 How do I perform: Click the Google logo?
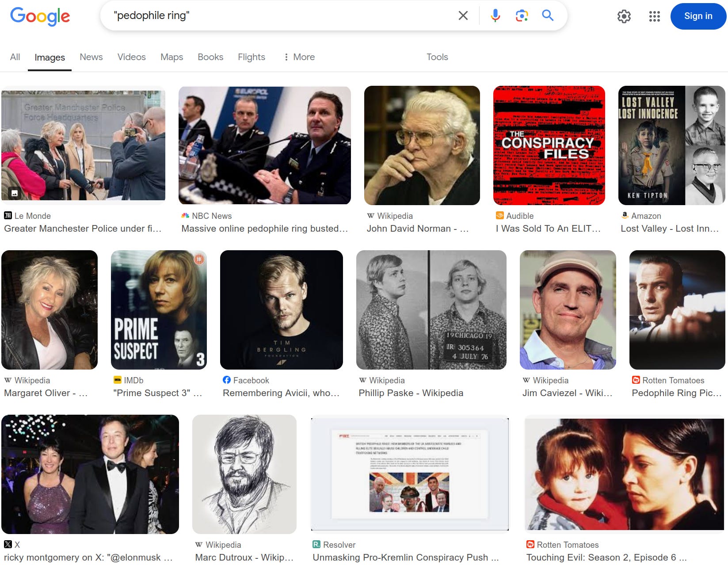click(x=40, y=16)
